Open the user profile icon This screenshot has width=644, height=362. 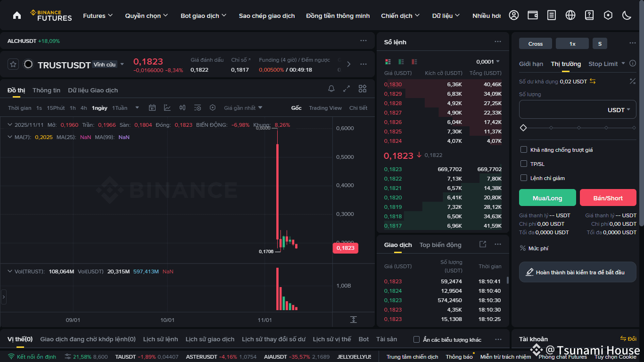pos(514,15)
